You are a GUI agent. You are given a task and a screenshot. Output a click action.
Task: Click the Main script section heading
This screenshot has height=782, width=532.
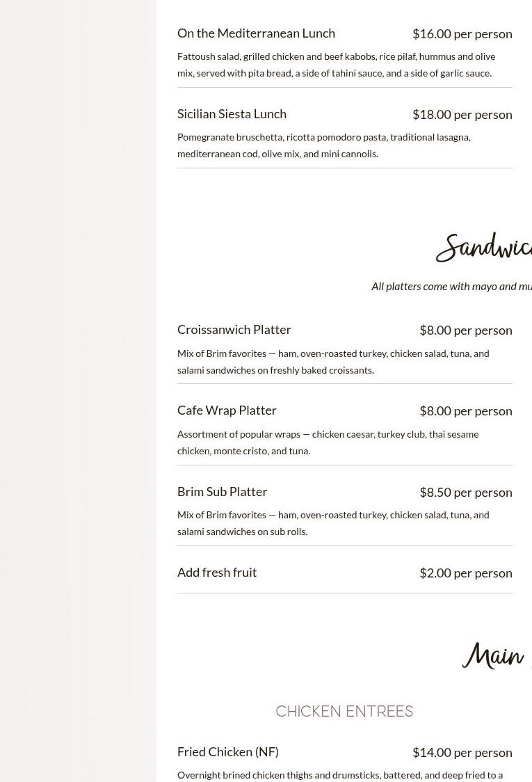(497, 655)
